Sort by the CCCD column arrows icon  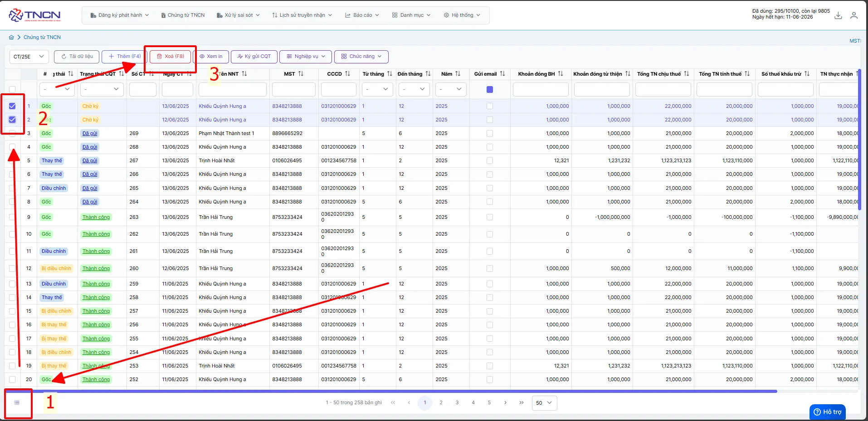pyautogui.click(x=347, y=74)
